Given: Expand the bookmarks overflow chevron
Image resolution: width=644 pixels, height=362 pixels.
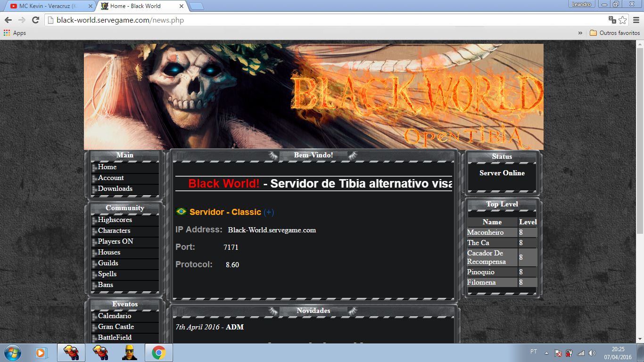Looking at the screenshot, I should (580, 33).
